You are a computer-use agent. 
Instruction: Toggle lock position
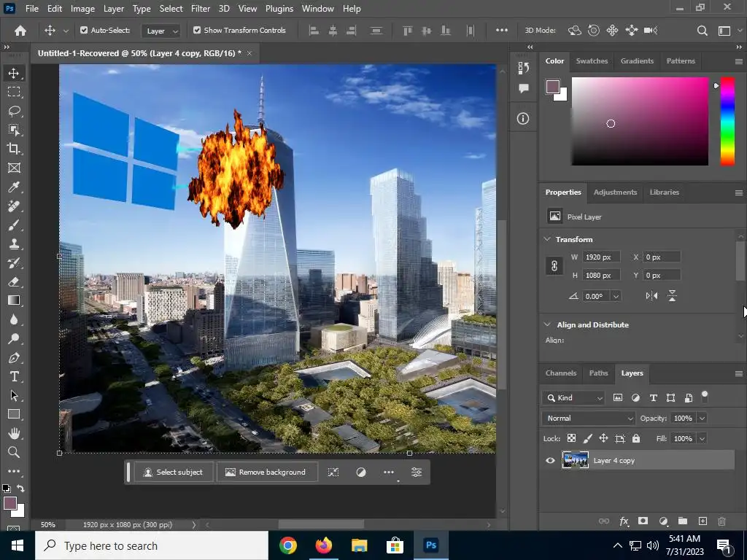click(603, 438)
